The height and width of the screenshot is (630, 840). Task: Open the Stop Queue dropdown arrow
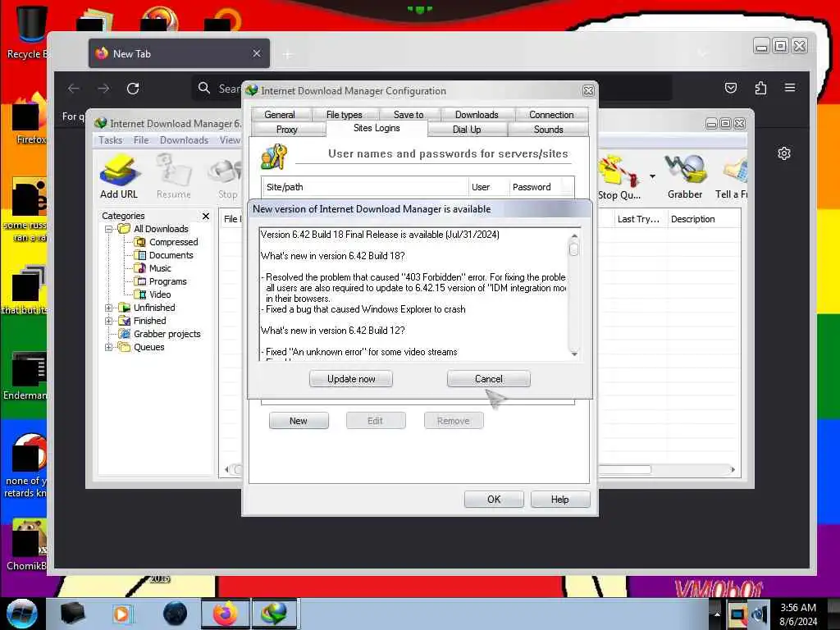point(652,176)
